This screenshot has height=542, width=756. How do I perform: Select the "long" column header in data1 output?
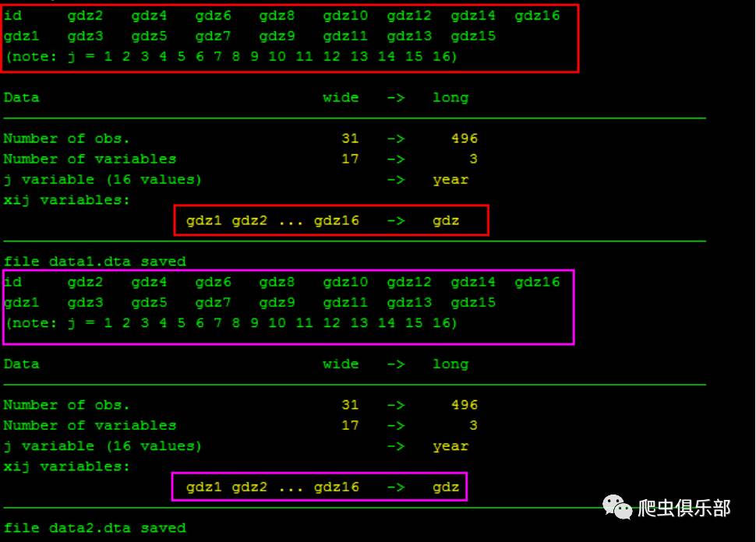[x=450, y=98]
